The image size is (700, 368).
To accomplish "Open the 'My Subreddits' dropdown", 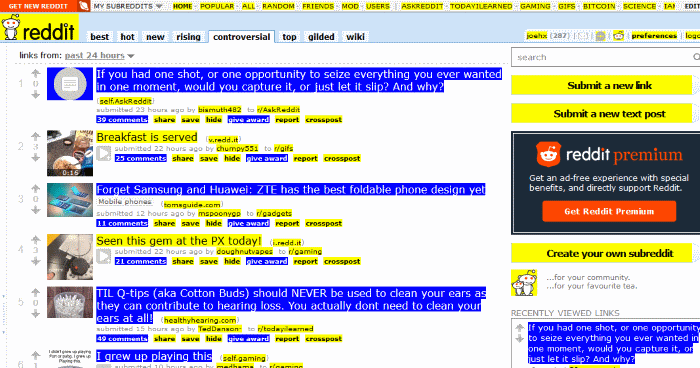I will click(128, 6).
